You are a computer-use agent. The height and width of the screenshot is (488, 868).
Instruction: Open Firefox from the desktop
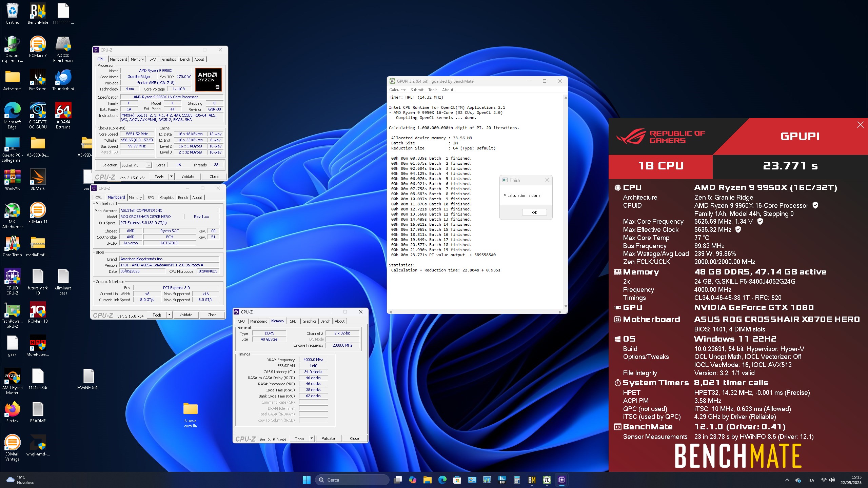[12, 412]
